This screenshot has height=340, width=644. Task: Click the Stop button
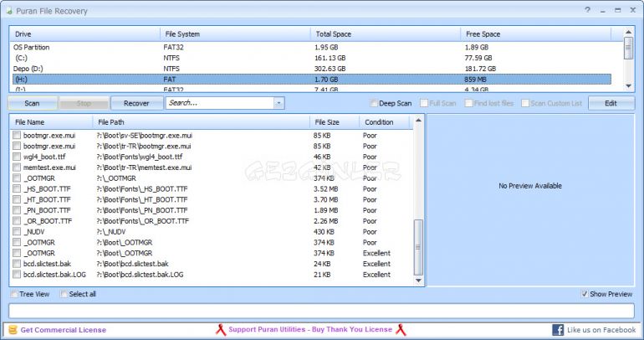tap(84, 103)
